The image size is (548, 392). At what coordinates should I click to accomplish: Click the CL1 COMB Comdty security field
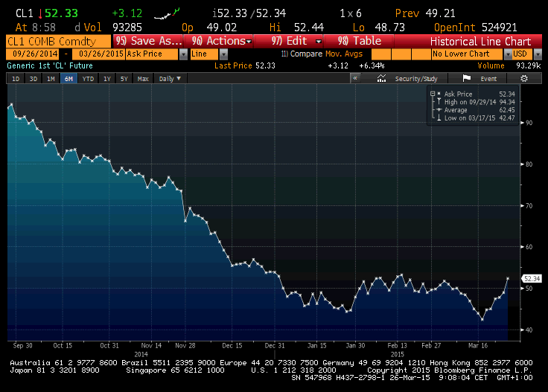point(58,41)
